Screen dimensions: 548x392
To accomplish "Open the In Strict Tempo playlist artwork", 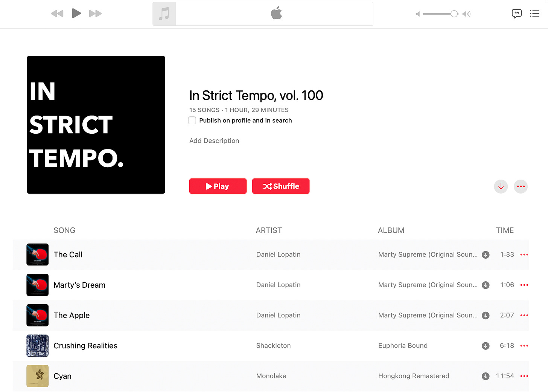I will 96,125.
